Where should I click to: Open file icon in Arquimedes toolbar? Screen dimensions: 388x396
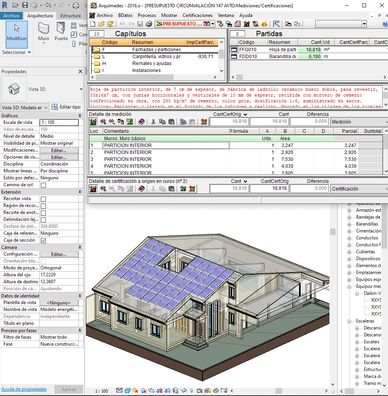[x=101, y=24]
